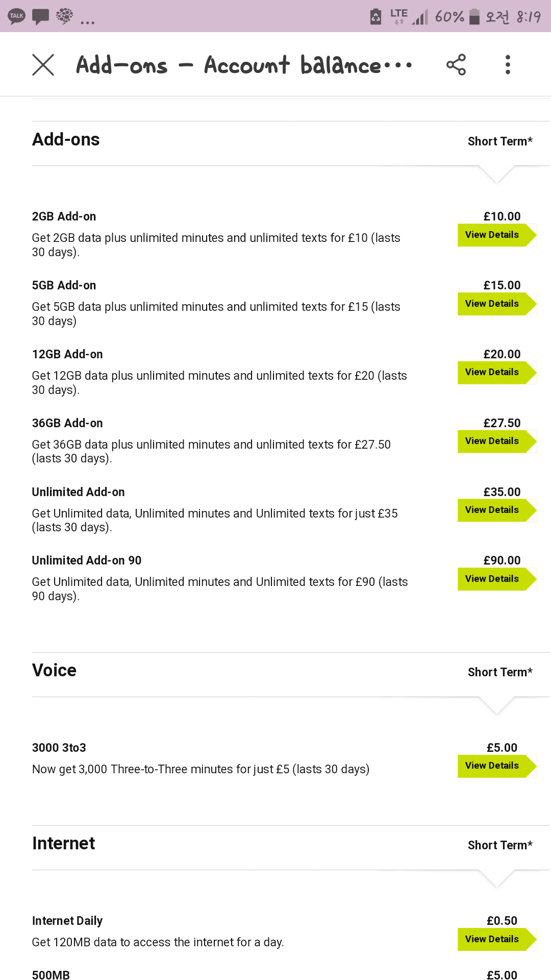Select Short Term tab in Add-ons section
This screenshot has width=551, height=980.
tap(500, 141)
